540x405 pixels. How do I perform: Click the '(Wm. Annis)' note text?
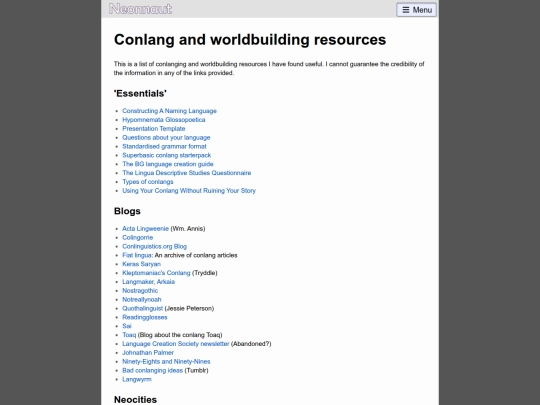pos(188,229)
